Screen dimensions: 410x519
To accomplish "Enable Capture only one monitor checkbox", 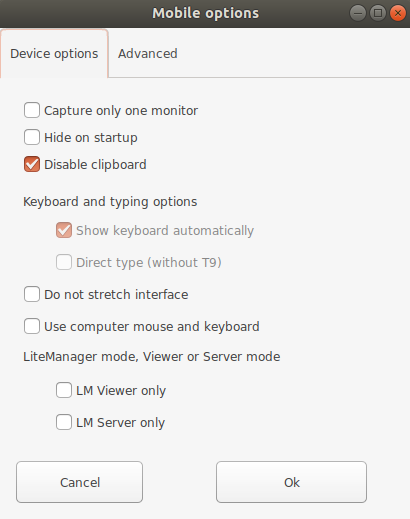I will pyautogui.click(x=32, y=110).
